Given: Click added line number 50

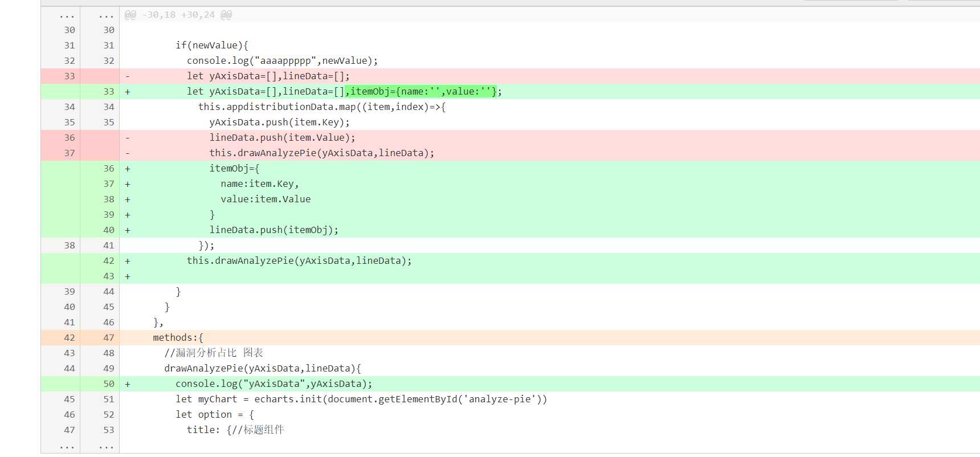Looking at the screenshot, I should tap(109, 383).
